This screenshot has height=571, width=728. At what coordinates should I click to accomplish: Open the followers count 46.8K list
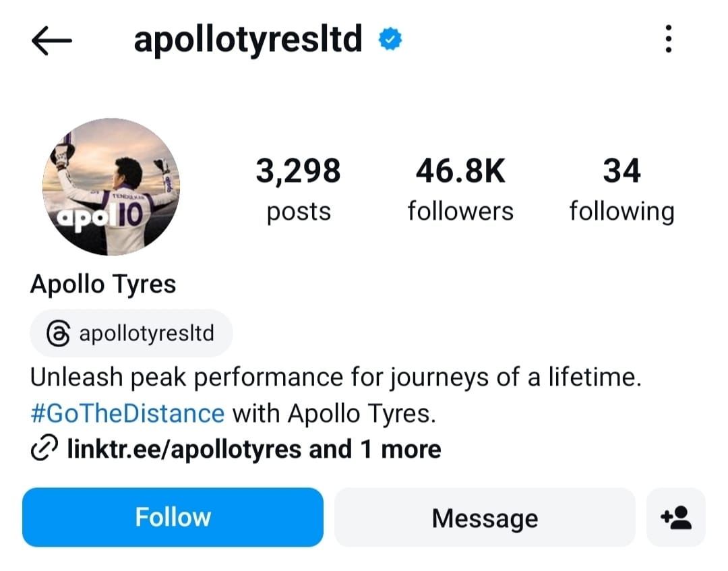(x=460, y=189)
